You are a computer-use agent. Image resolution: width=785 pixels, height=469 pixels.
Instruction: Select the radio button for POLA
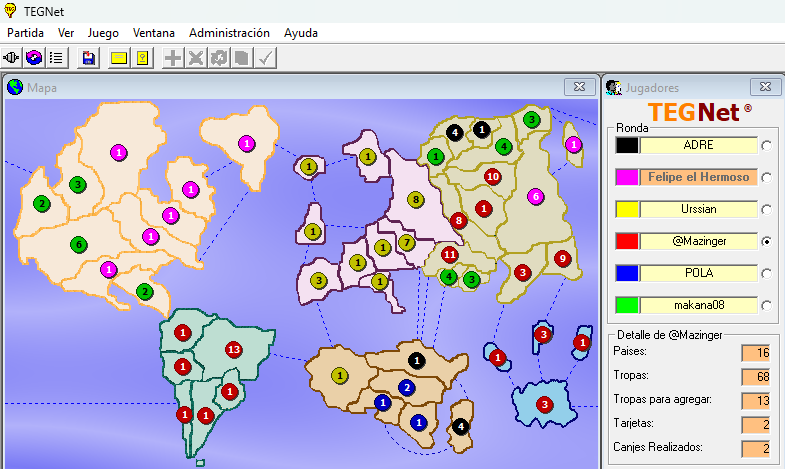click(767, 273)
